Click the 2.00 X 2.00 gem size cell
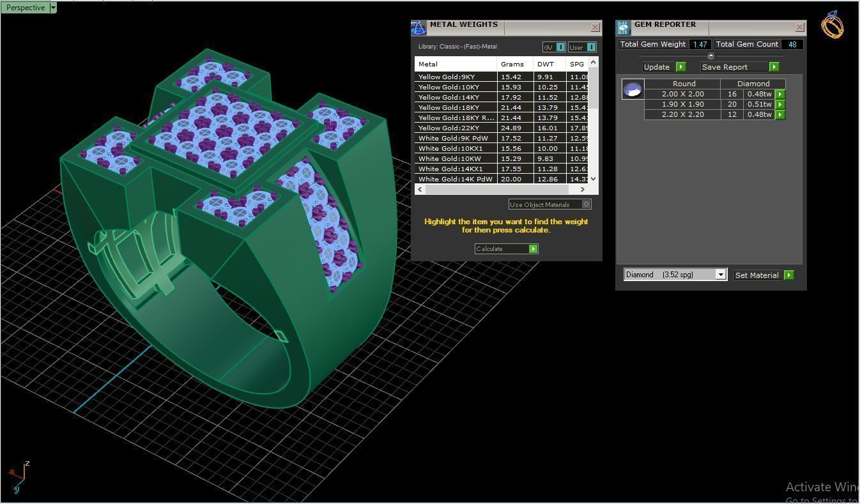 [x=682, y=94]
